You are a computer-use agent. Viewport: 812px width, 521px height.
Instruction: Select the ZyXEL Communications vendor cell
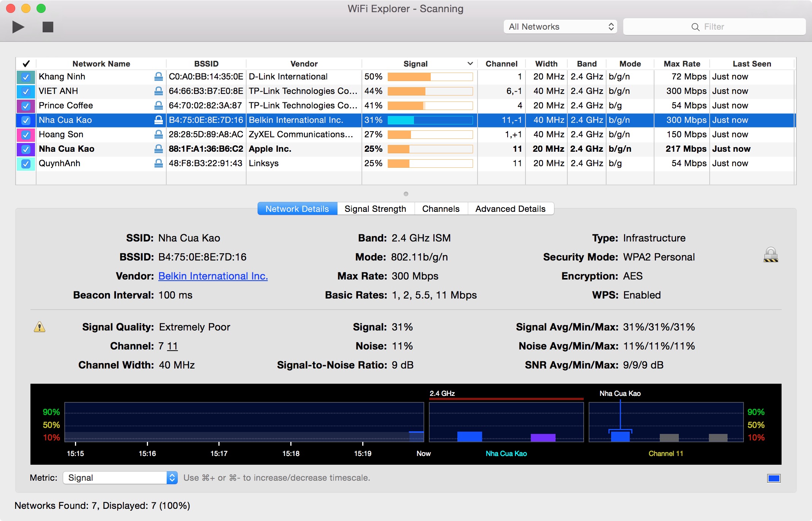(x=304, y=135)
